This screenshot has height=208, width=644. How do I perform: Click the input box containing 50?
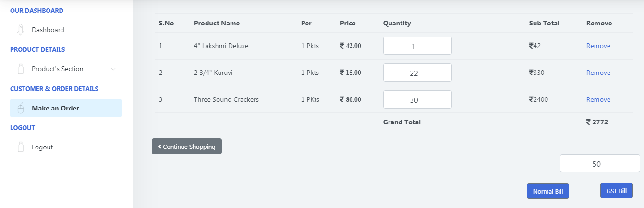(599, 163)
